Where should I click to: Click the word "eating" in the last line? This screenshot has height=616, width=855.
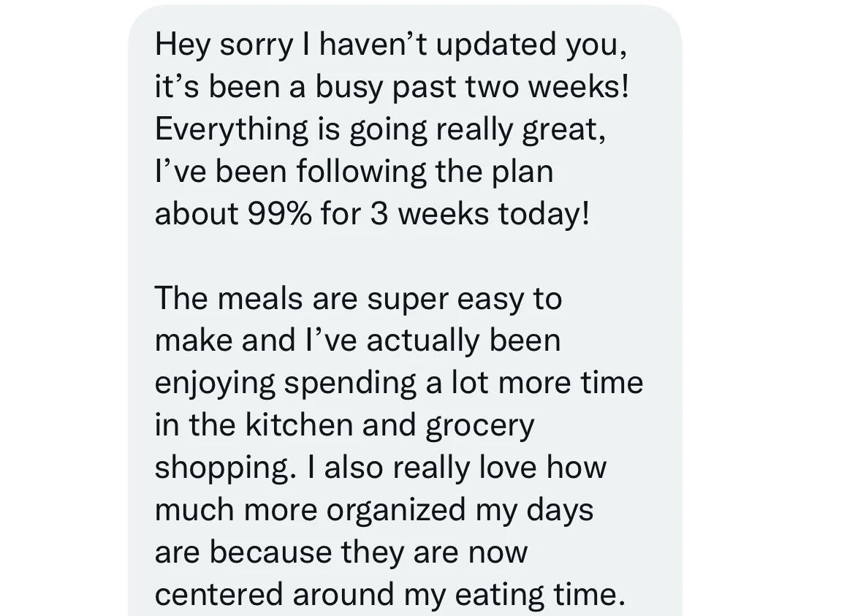(x=495, y=595)
